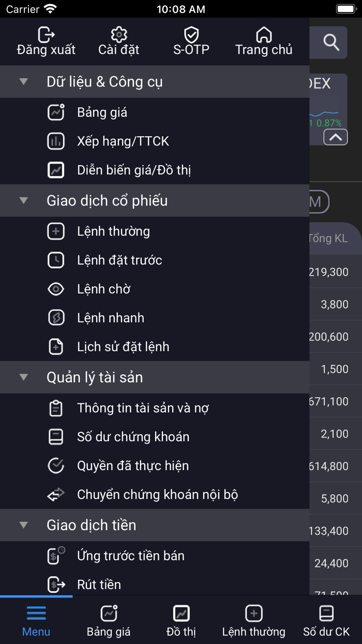Open Ứng trước tiền bán advance
This screenshot has height=644, width=362.
pos(130,555)
